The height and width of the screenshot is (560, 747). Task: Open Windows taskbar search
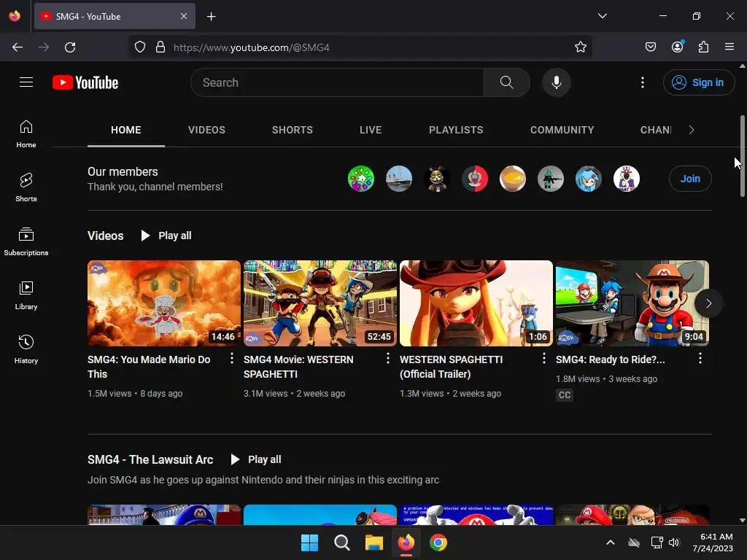click(341, 542)
